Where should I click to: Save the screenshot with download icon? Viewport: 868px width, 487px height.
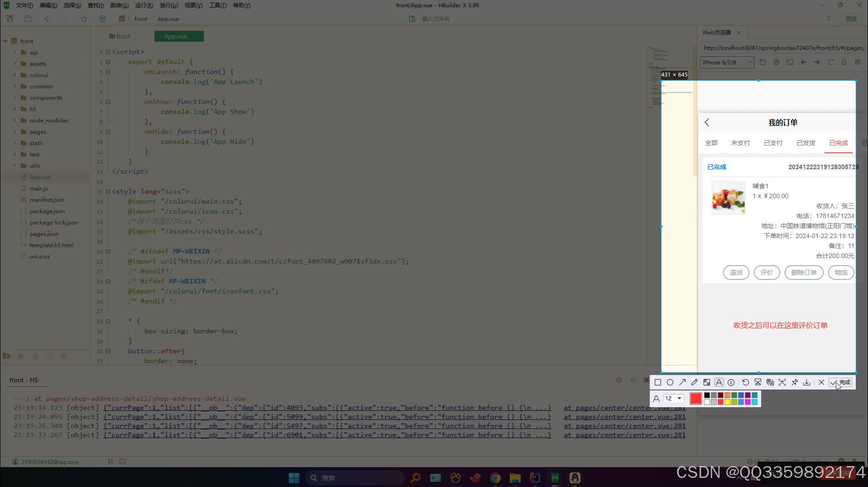[806, 382]
